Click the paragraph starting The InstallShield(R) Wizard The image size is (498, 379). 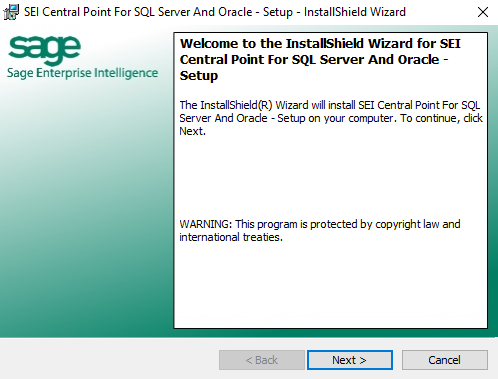click(331, 118)
